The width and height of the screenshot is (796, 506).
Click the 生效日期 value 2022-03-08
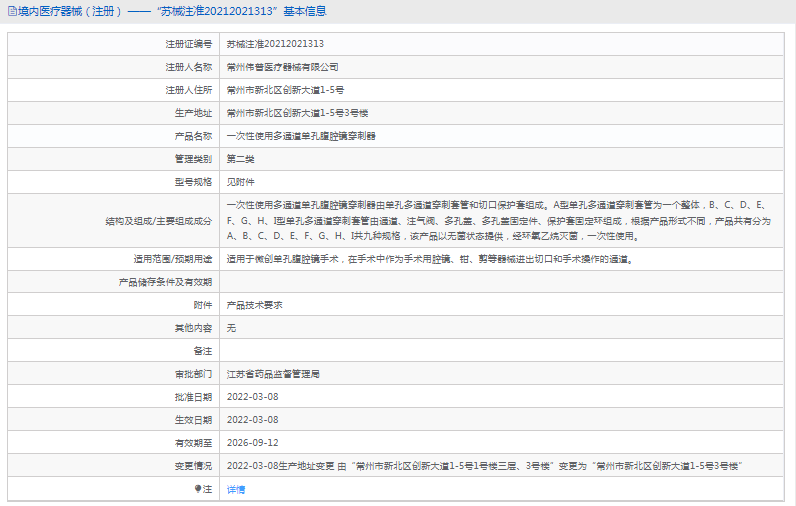coord(252,420)
